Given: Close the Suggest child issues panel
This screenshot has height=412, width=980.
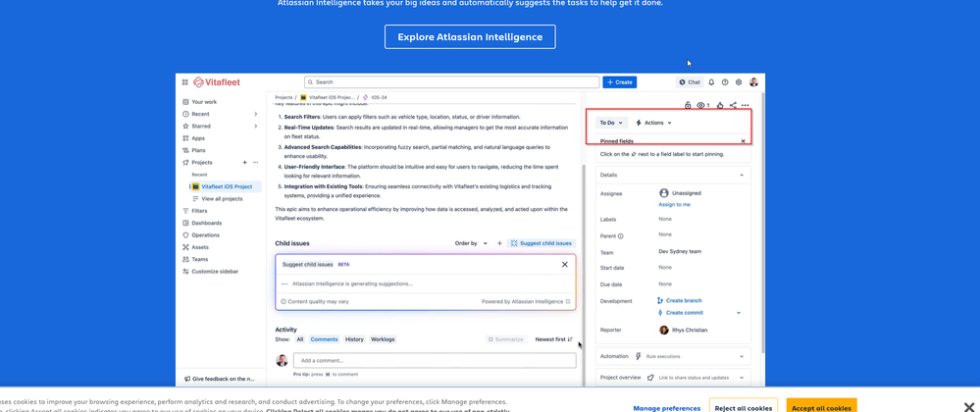Looking at the screenshot, I should click(565, 265).
